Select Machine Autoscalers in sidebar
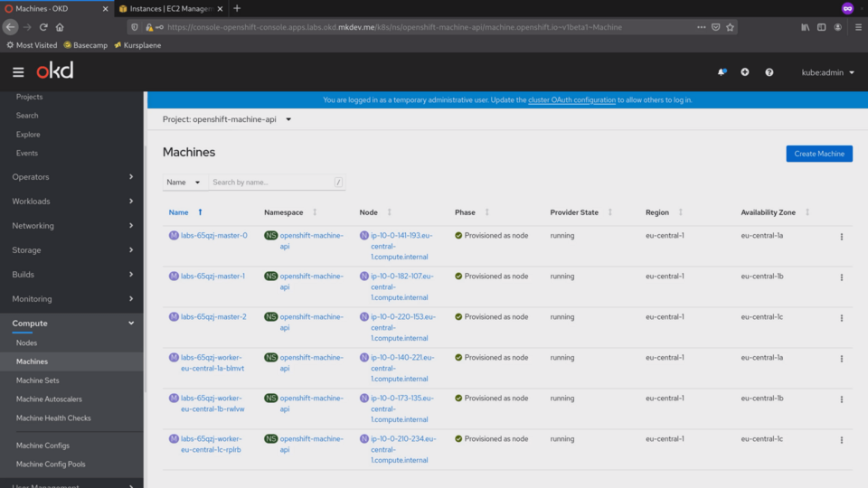Viewport: 868px width, 488px height. pos(49,399)
